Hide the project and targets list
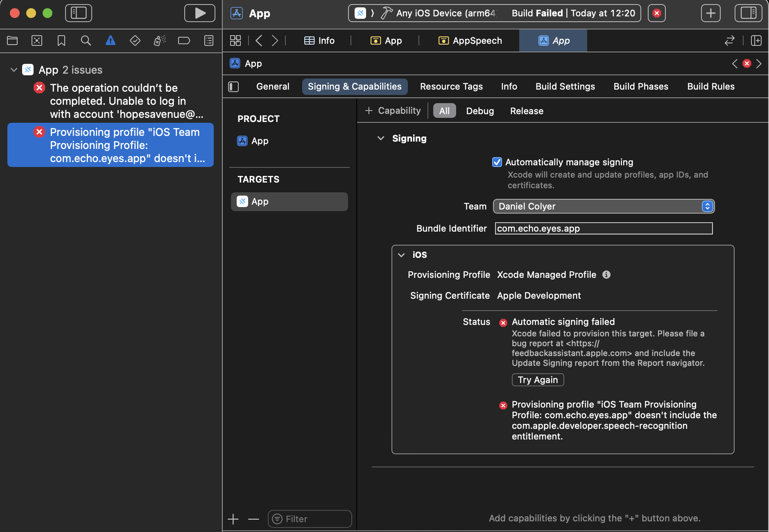 click(233, 87)
